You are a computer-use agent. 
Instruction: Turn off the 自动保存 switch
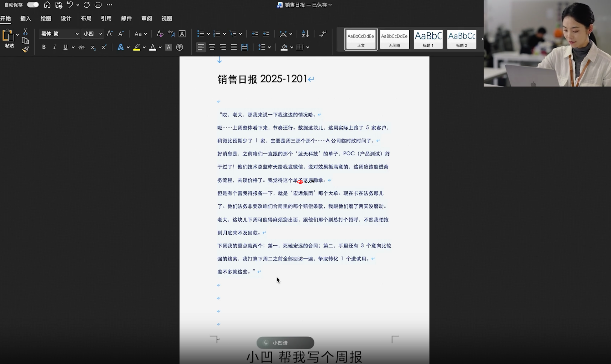coord(33,4)
